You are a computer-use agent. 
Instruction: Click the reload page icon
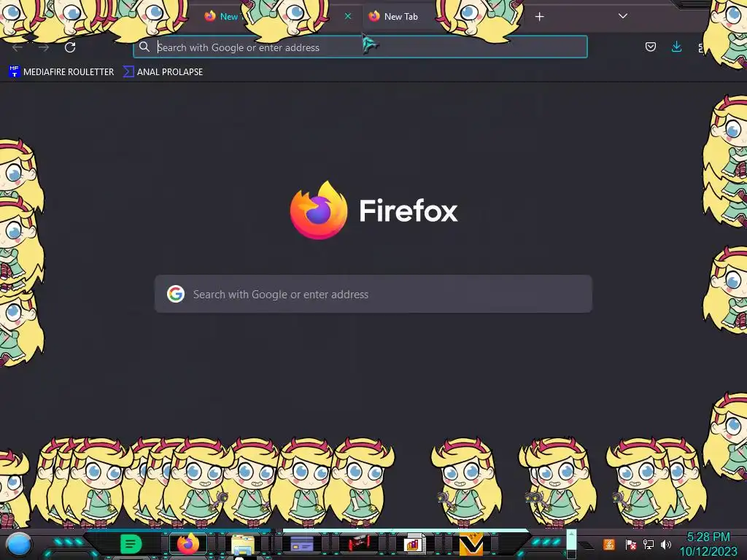tap(70, 47)
